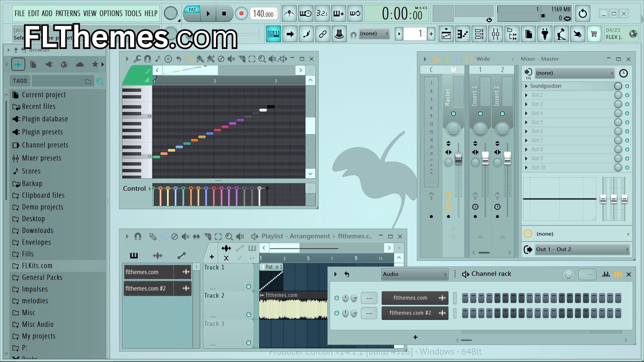Click the link/chain toolbar icon
This screenshot has height=362, width=644.
click(323, 34)
